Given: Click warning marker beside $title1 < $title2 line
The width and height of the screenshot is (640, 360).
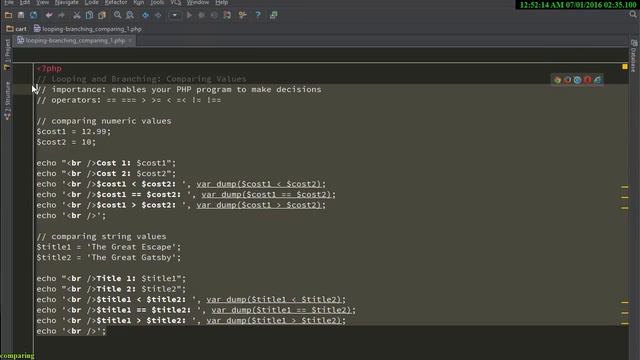Looking at the screenshot, I should (x=624, y=302).
